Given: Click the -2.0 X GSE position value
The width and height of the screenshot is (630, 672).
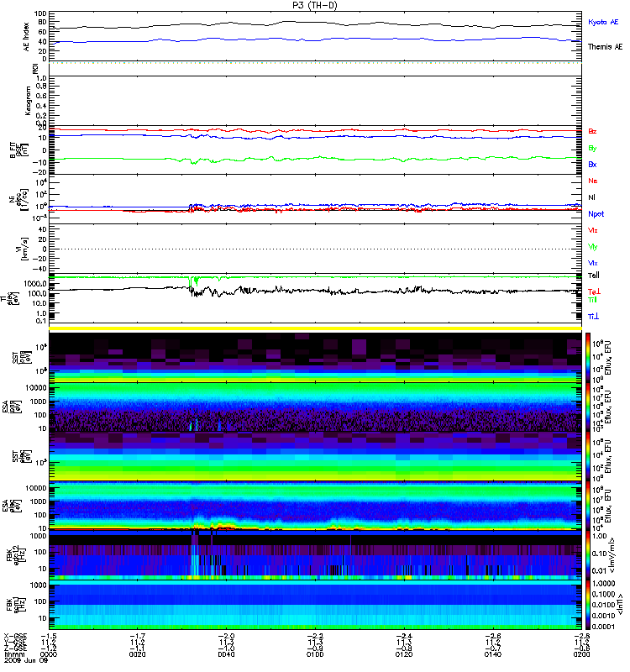Looking at the screenshot, I should [226, 636].
